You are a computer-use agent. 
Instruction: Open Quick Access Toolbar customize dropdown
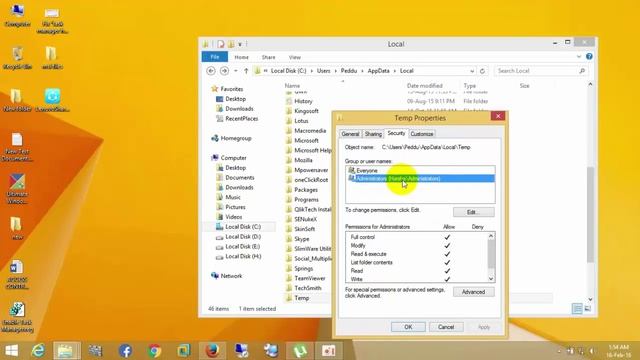(240, 44)
